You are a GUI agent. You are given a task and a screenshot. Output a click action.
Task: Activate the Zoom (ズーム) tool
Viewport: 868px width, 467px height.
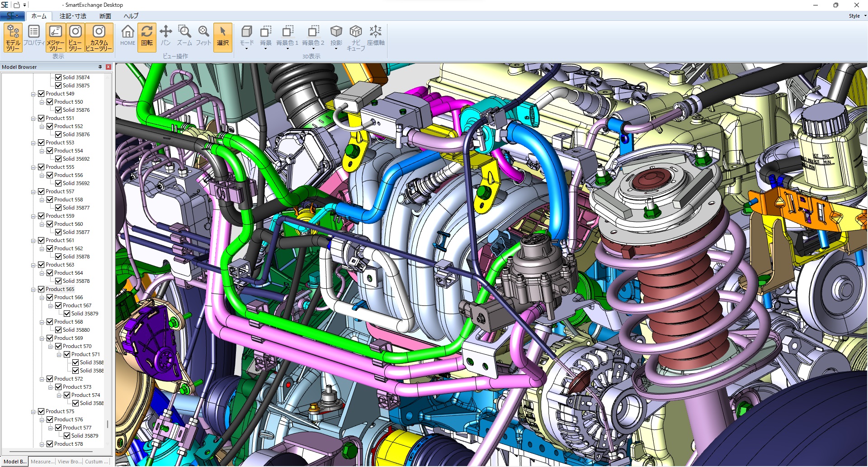[184, 36]
